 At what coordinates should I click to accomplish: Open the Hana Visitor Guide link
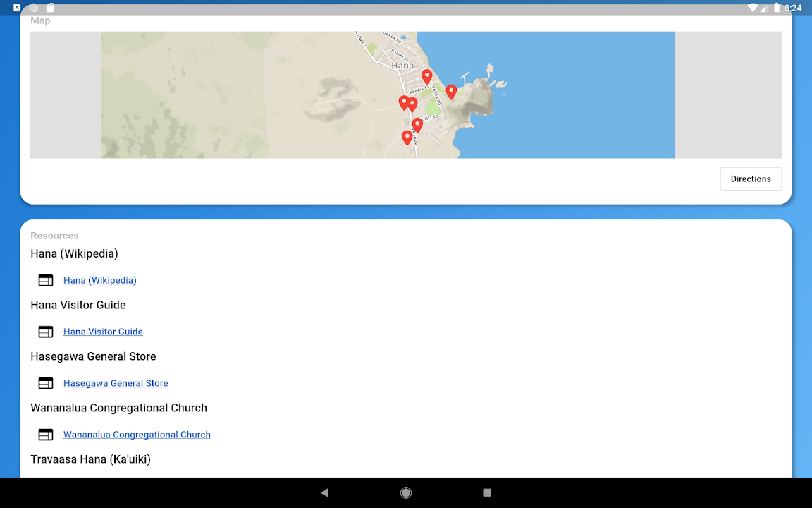pyautogui.click(x=103, y=332)
